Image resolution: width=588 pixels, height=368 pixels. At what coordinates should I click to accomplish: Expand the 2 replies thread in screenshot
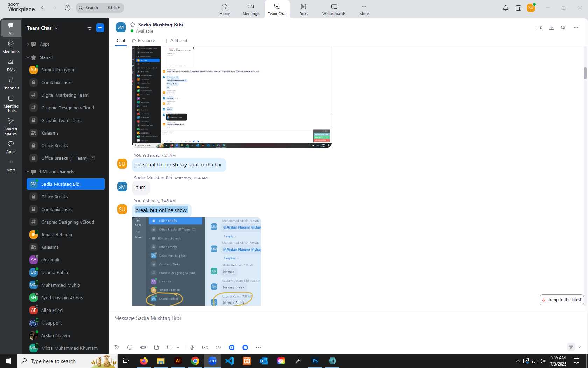point(231,258)
